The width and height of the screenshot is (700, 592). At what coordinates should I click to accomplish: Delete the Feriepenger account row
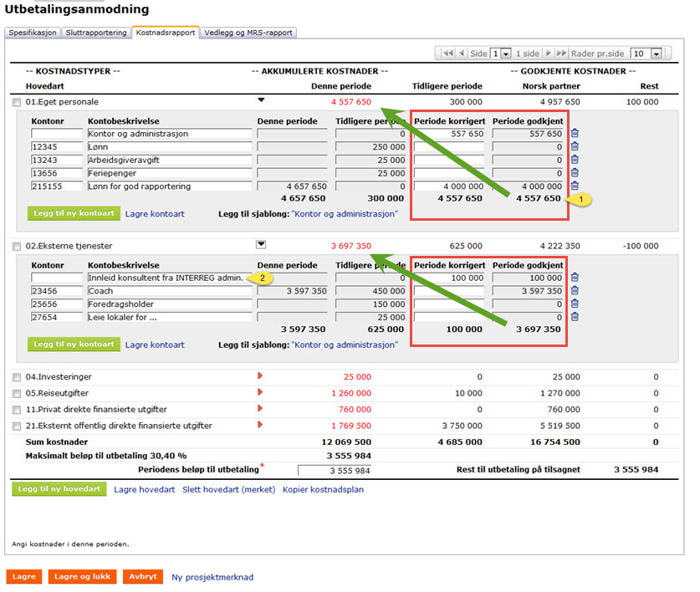pos(575,173)
